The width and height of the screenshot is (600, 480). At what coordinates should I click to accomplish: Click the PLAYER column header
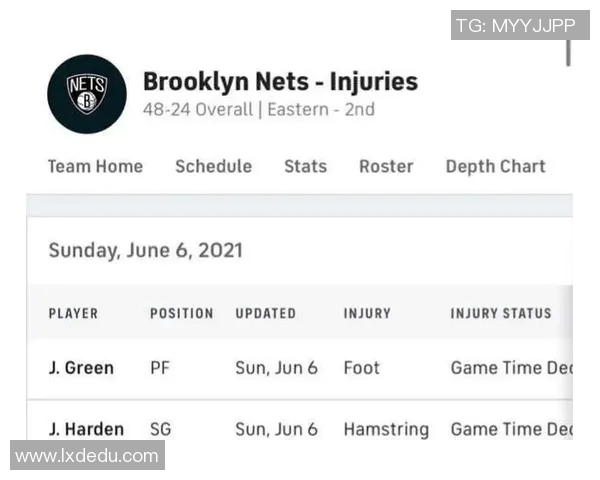[73, 313]
